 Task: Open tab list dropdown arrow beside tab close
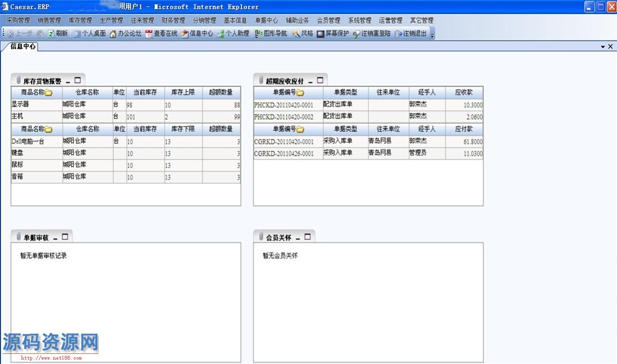[603, 47]
